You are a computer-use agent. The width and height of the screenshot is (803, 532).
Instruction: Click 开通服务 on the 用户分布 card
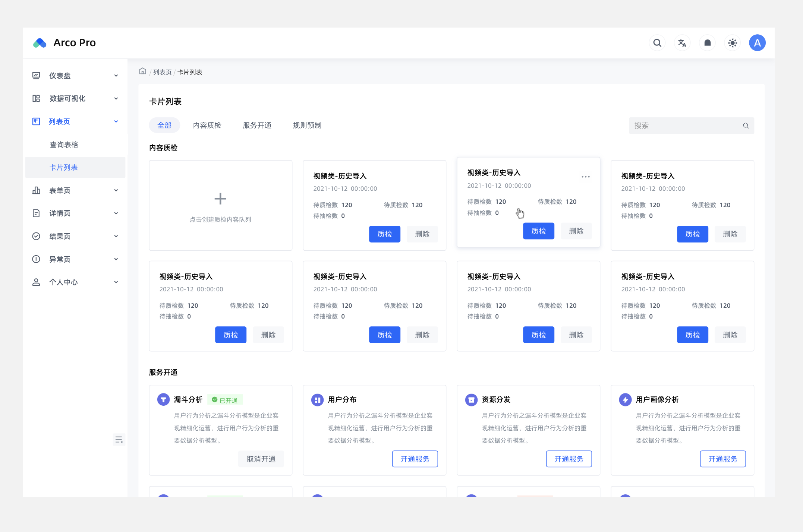coord(415,459)
